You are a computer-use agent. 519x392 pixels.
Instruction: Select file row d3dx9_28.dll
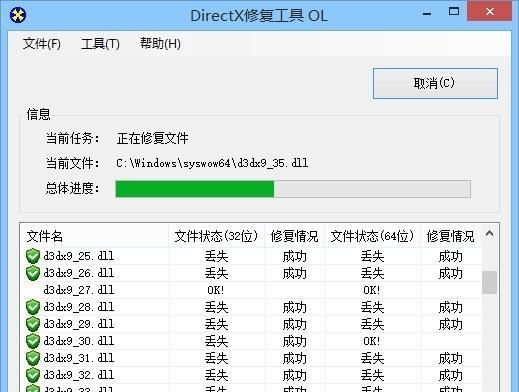point(251,307)
